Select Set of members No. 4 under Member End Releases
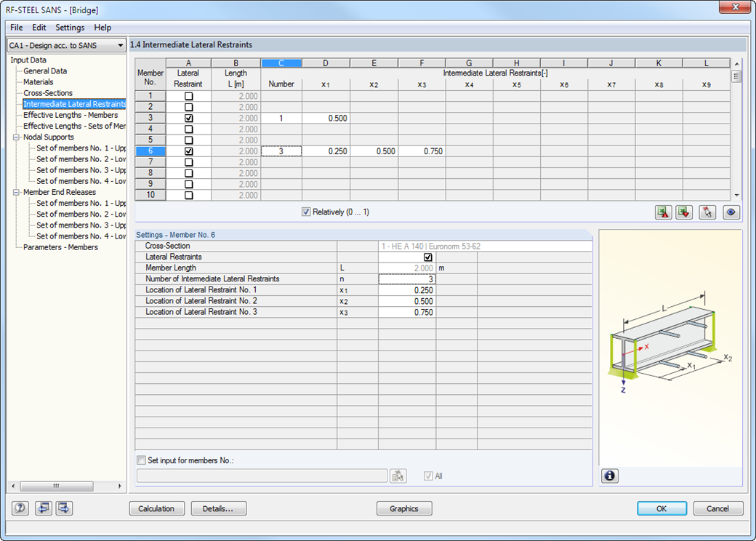Image resolution: width=756 pixels, height=541 pixels. tap(81, 236)
